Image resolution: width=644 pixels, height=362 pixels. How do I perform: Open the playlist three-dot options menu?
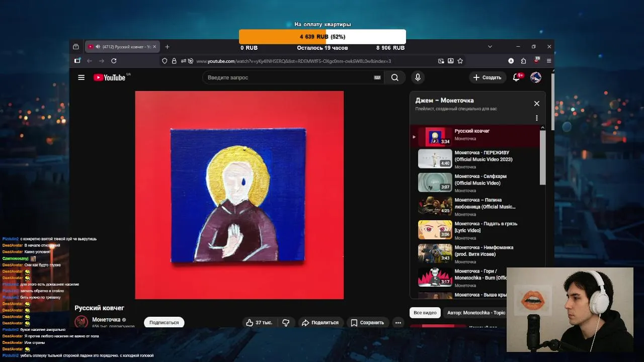point(536,118)
